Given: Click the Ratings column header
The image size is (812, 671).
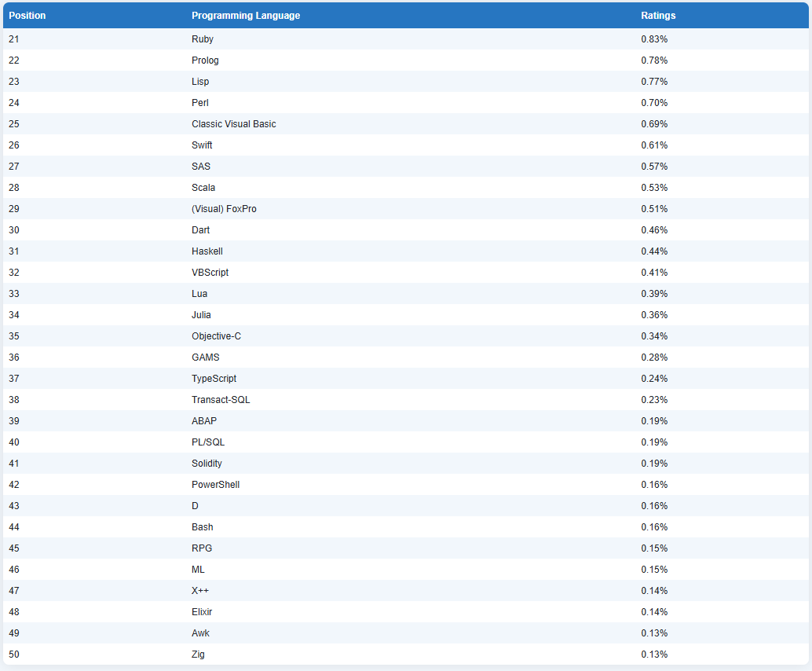Looking at the screenshot, I should tap(658, 16).
